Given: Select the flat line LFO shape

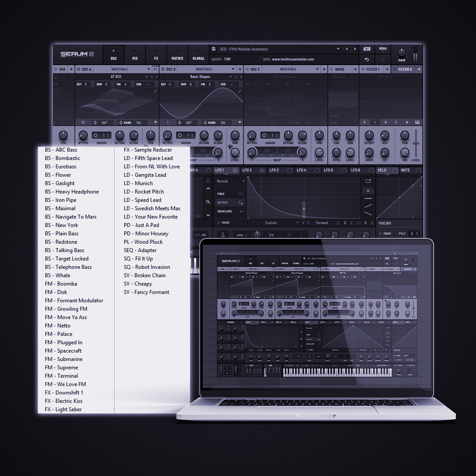Looking at the screenshot, I should pyautogui.click(x=368, y=198).
